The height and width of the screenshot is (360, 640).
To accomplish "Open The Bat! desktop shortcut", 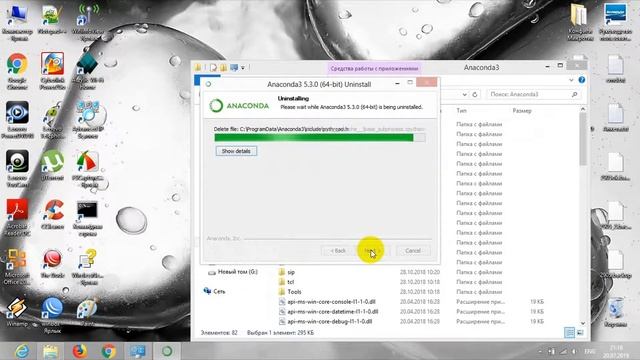I will (x=52, y=263).
